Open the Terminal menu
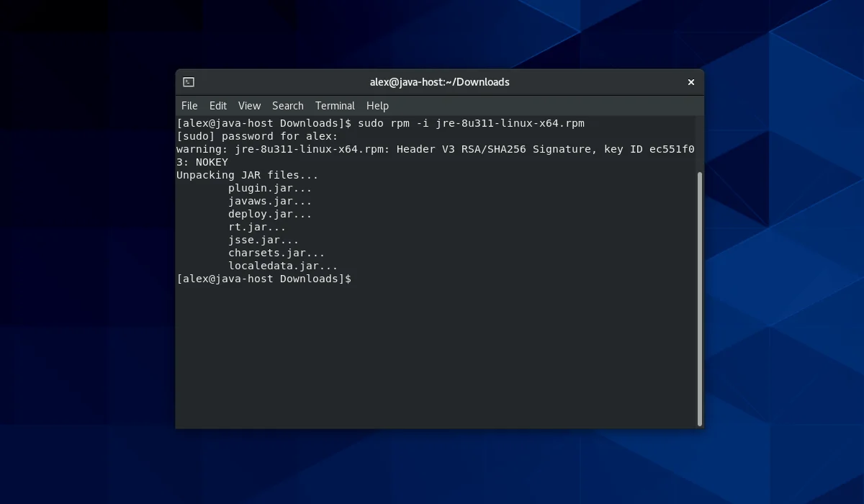The image size is (864, 504). (335, 106)
